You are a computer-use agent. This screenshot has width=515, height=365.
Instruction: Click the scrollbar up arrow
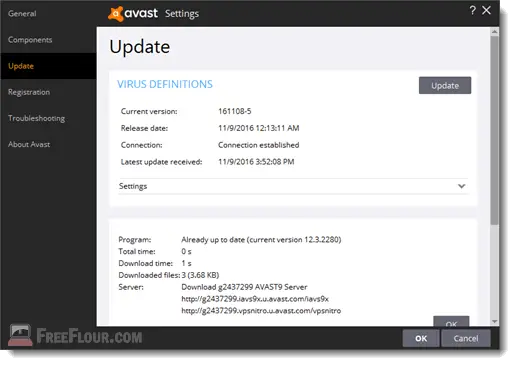pyautogui.click(x=494, y=32)
